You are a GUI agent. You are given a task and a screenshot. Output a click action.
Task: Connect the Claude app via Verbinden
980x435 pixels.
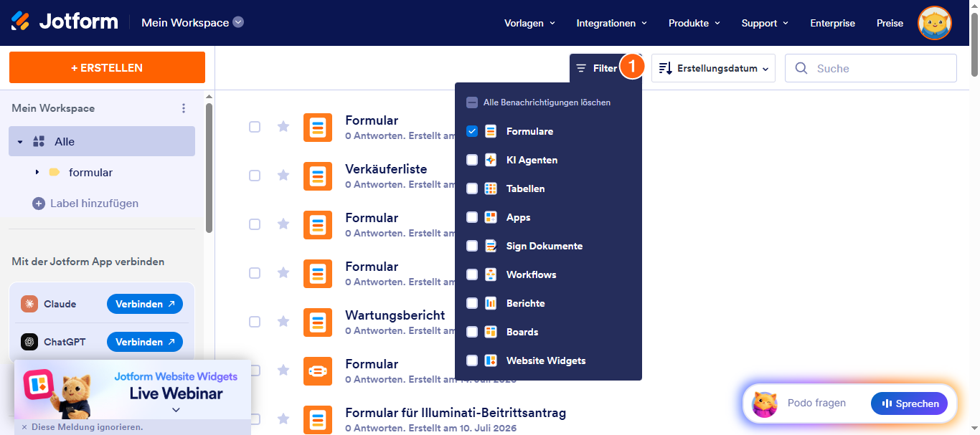click(145, 304)
